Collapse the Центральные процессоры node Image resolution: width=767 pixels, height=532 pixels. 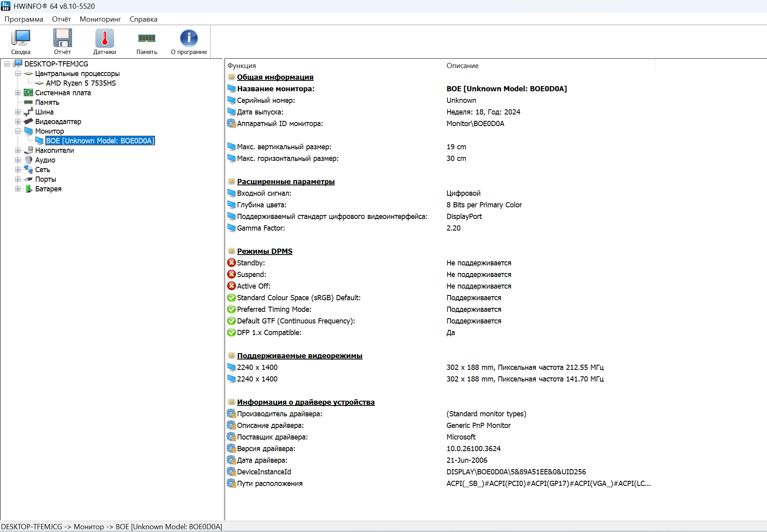coord(18,74)
